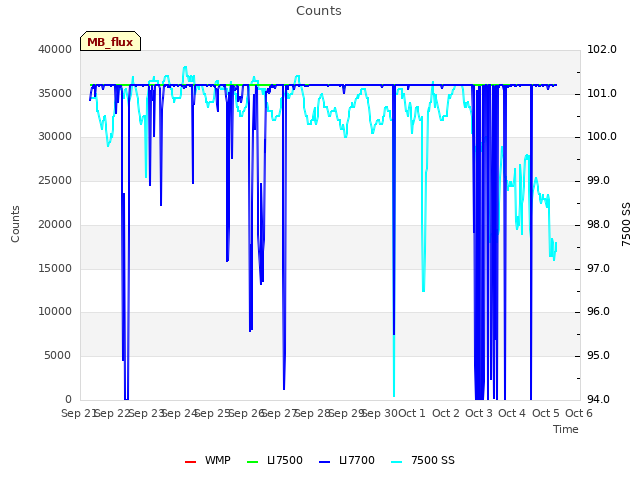Click the 98.0 right-axis tick label

pyautogui.click(x=598, y=224)
